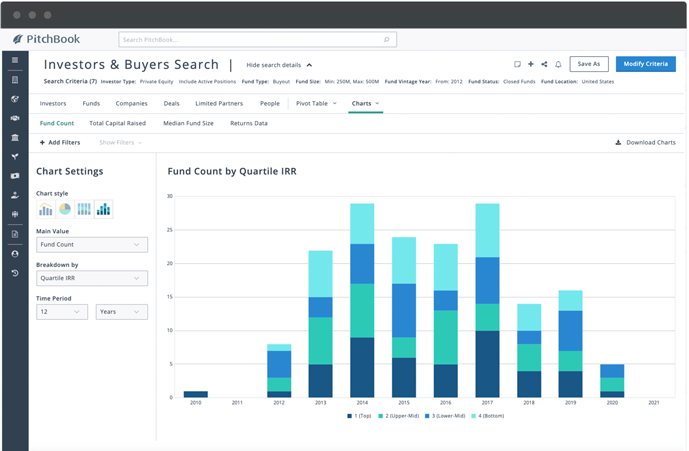Click the handshake deals icon in the sidebar
This screenshot has width=689, height=451.
15,118
